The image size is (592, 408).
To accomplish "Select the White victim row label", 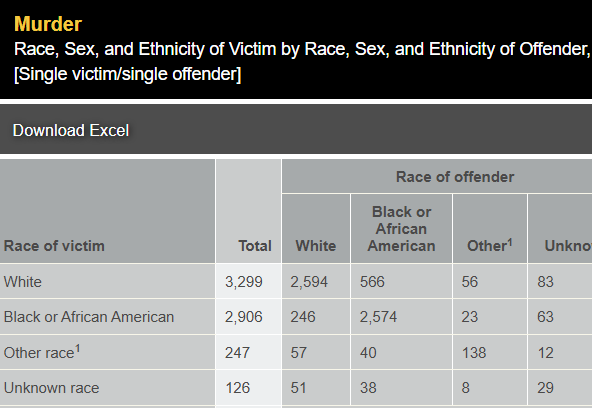I will (x=23, y=282).
